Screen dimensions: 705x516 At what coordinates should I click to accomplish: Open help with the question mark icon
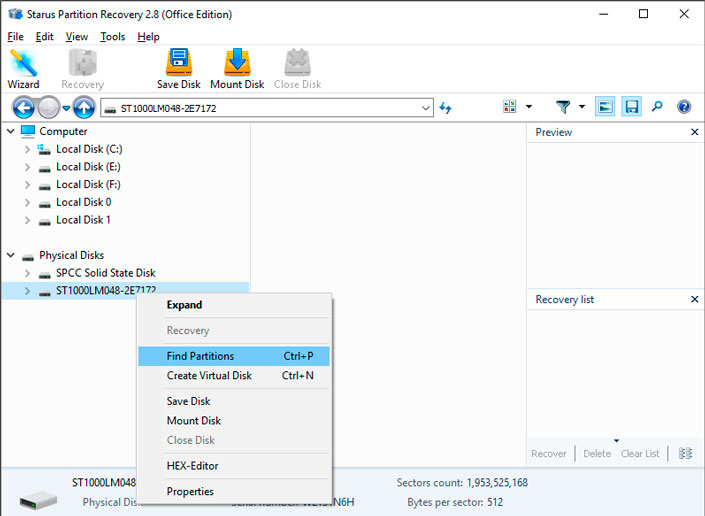[x=683, y=107]
